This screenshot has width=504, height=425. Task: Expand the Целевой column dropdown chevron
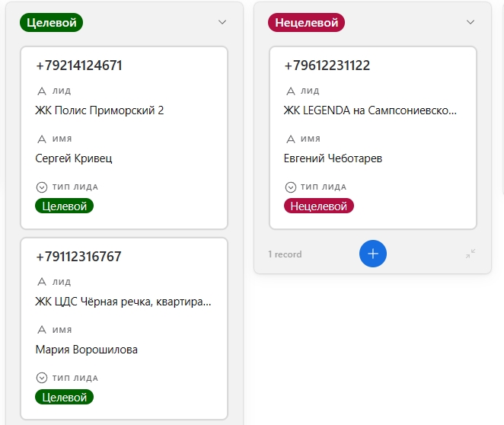click(x=222, y=22)
